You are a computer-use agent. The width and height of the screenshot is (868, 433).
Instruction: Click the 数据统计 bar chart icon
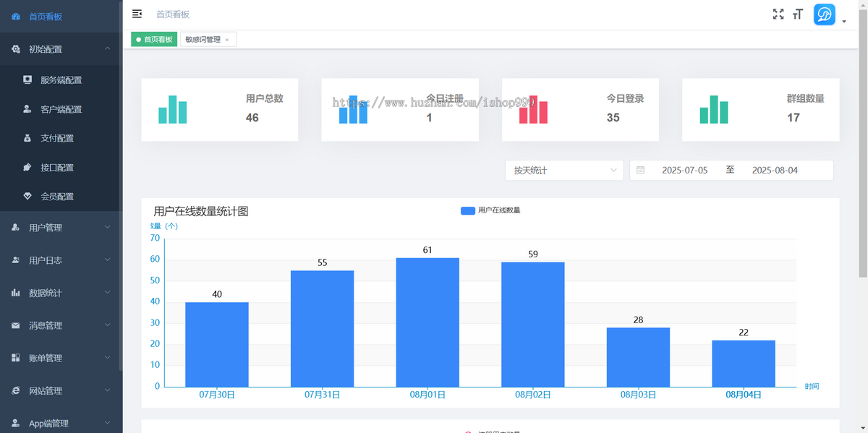point(16,293)
